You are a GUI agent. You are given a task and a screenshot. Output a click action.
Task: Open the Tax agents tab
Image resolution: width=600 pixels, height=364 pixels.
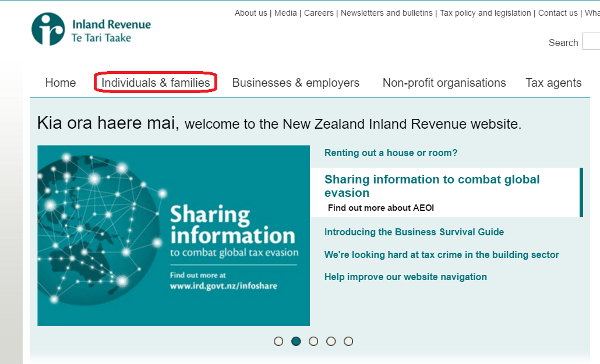coord(553,83)
